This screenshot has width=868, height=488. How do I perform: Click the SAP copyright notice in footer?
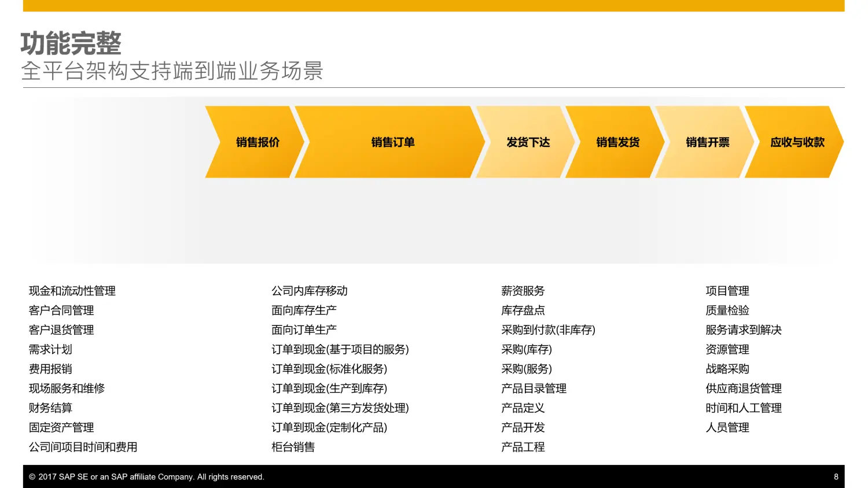(146, 477)
